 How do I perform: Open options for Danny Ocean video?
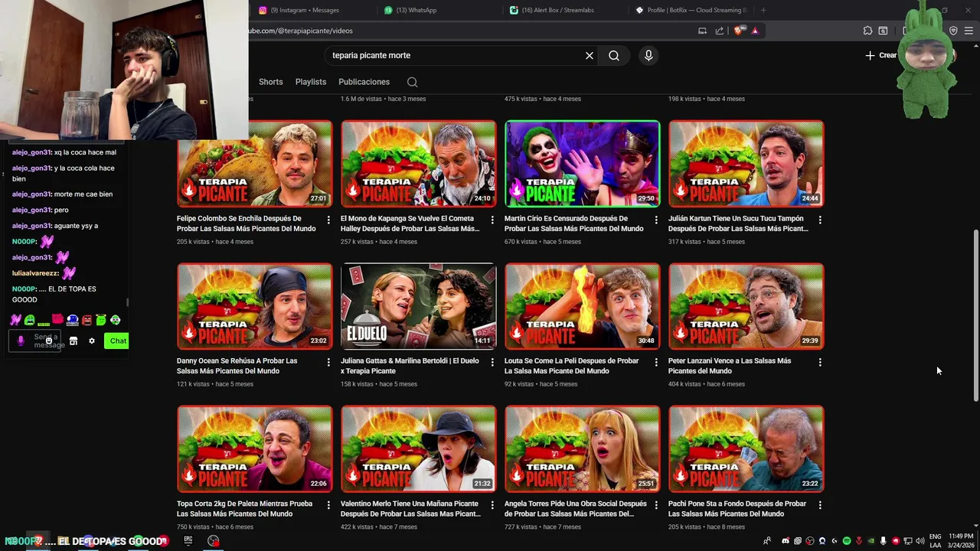point(328,362)
